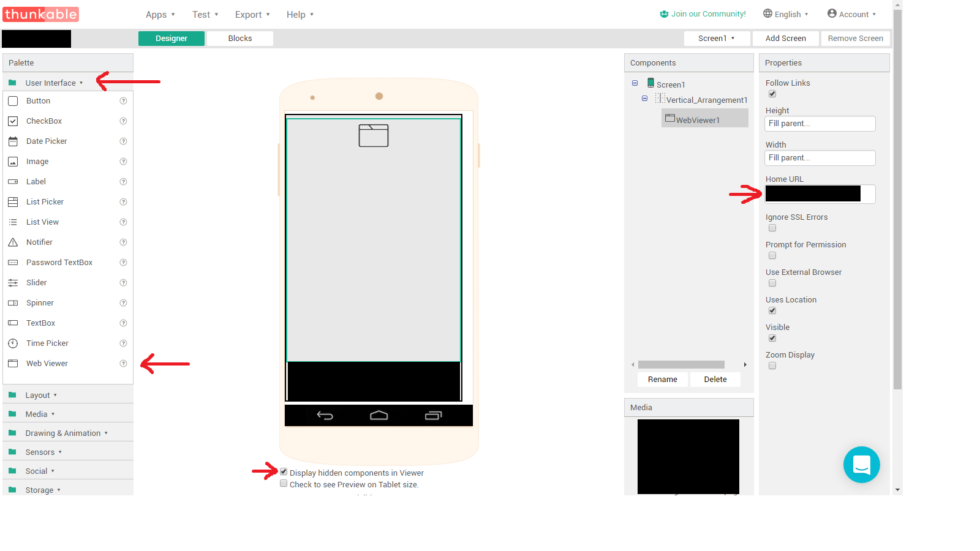Switch to the Designer view

click(171, 39)
